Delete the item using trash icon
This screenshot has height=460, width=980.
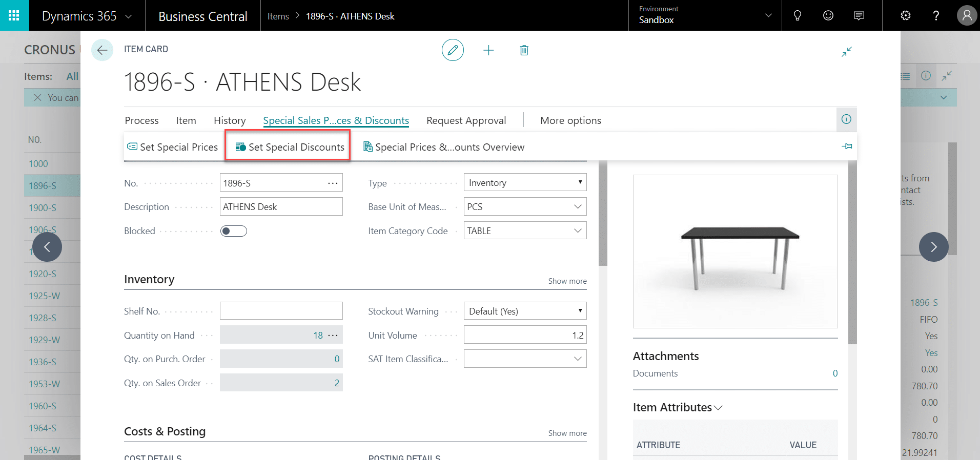coord(524,50)
